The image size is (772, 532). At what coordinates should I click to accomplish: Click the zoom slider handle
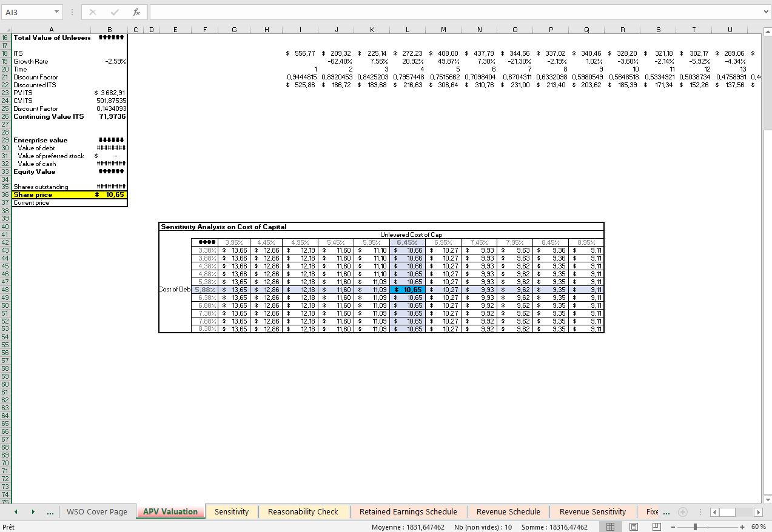click(x=695, y=527)
